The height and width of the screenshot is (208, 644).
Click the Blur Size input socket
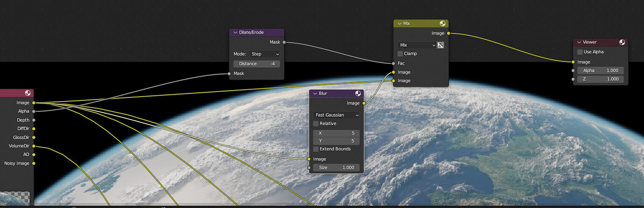(309, 167)
